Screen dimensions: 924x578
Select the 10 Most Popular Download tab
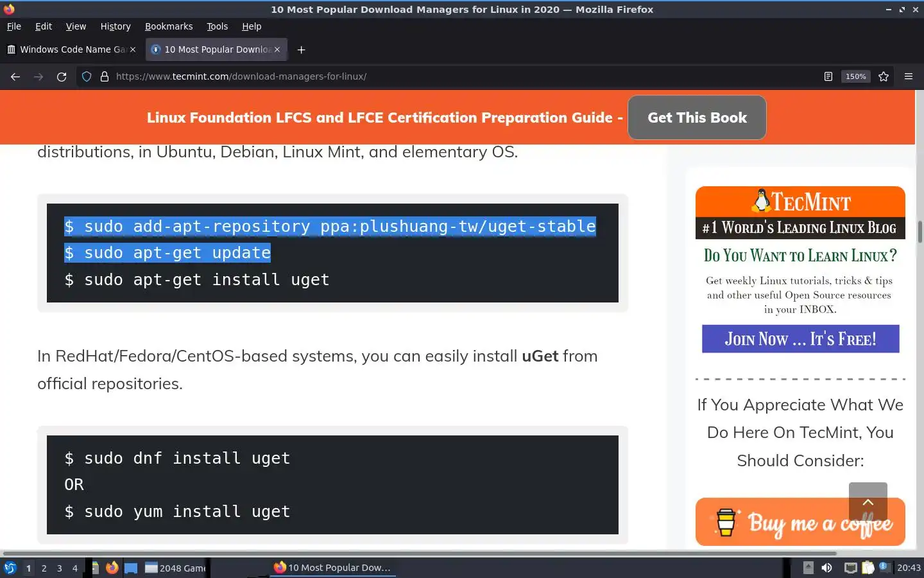[216, 49]
